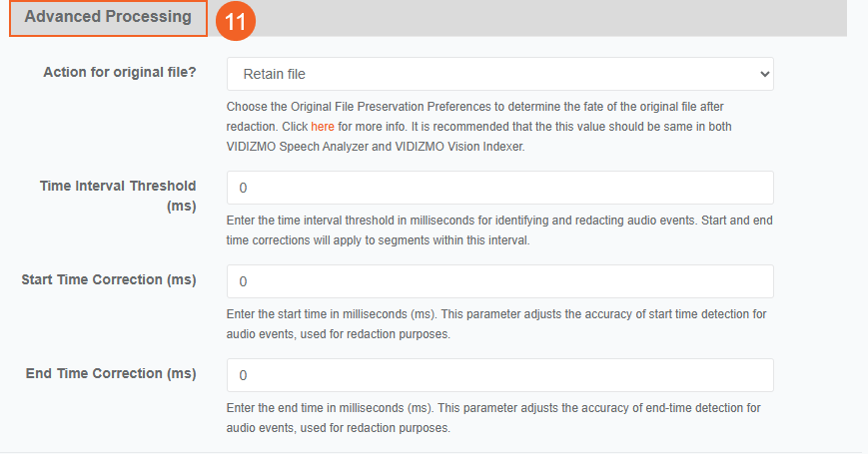868x454 pixels.
Task: Click the Advanced Processing section header
Action: pyautogui.click(x=108, y=17)
